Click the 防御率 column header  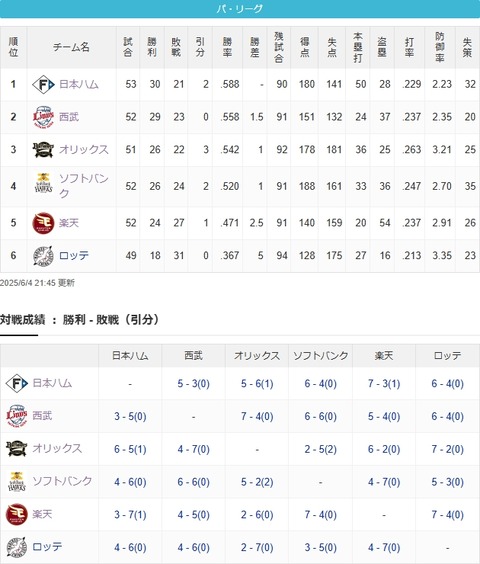point(440,47)
